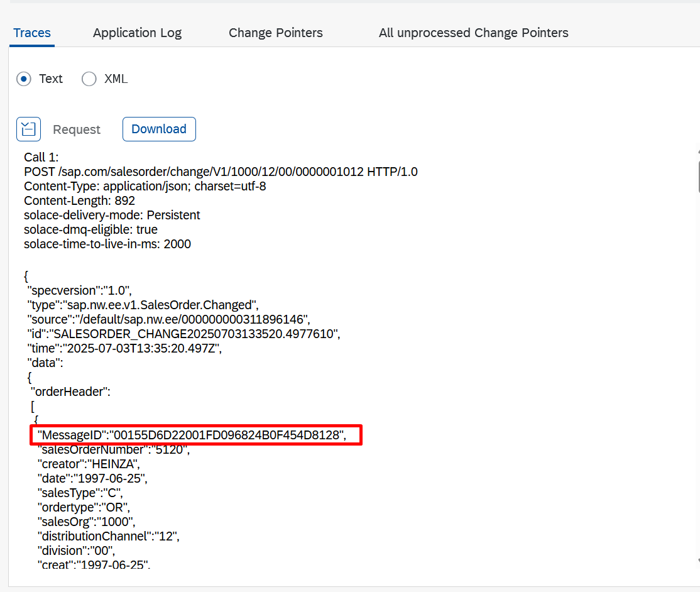The height and width of the screenshot is (592, 700).
Task: Click 'solace-time-to-live-in-ms: 2000' line
Action: [x=107, y=244]
